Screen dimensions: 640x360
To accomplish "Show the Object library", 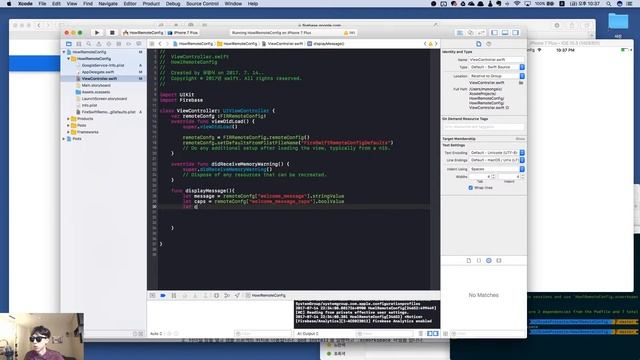I will pos(489,260).
